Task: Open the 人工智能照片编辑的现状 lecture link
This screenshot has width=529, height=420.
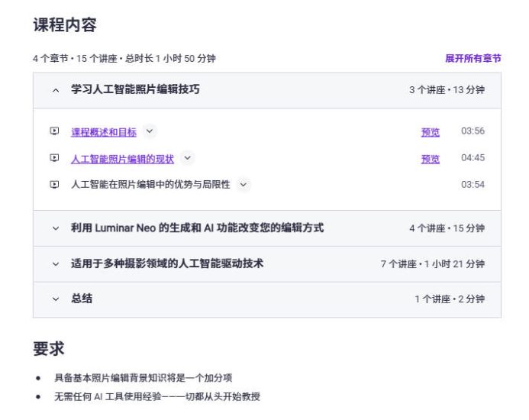Action: click(x=122, y=159)
